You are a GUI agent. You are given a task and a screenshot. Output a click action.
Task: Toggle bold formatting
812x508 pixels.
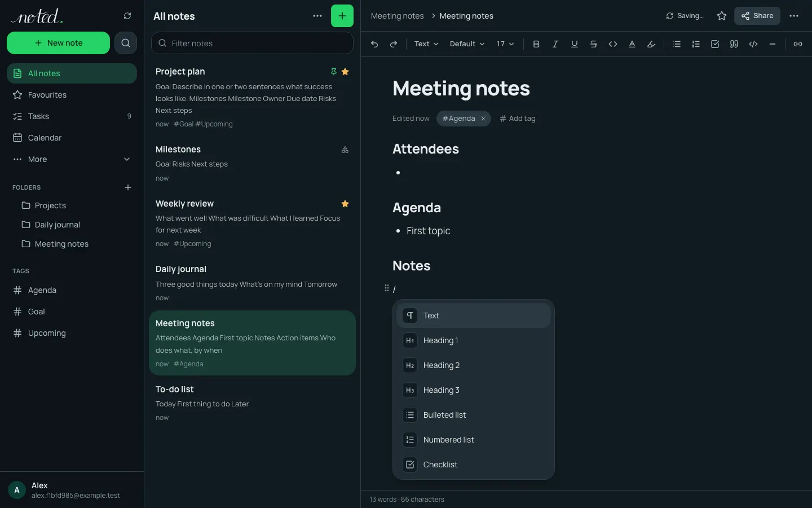point(536,44)
